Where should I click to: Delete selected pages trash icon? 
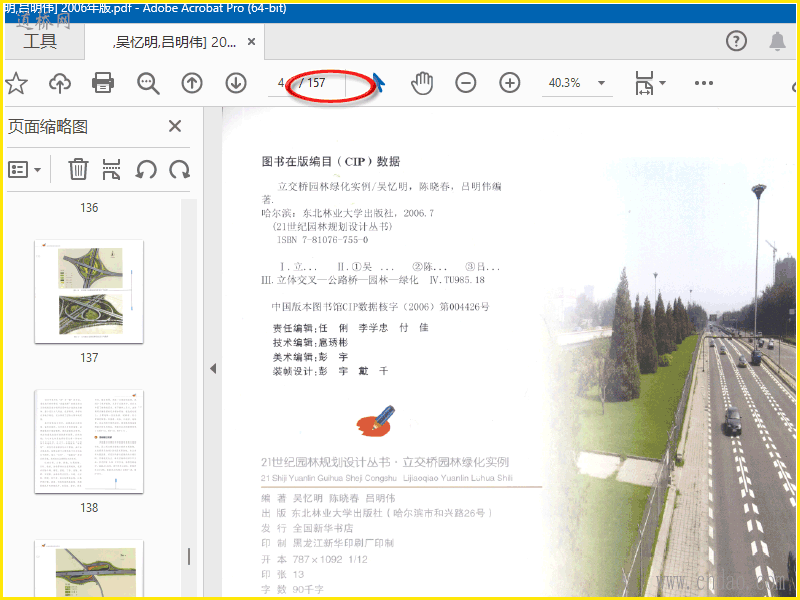coord(78,169)
